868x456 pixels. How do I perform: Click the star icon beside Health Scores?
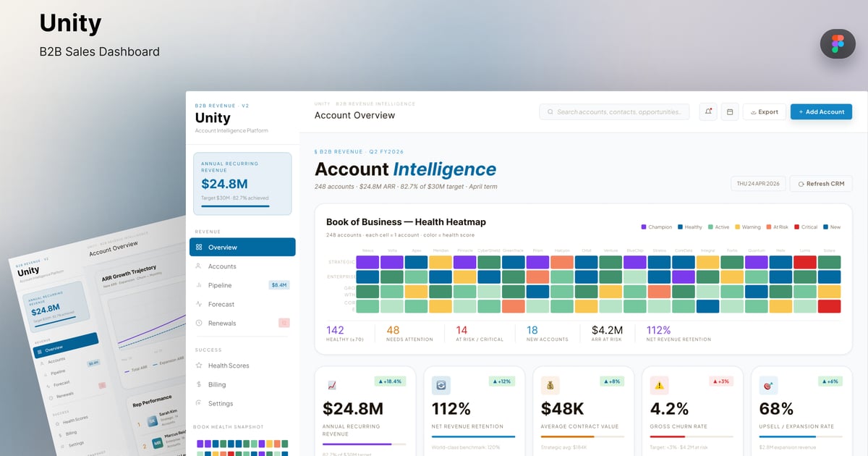pyautogui.click(x=199, y=366)
